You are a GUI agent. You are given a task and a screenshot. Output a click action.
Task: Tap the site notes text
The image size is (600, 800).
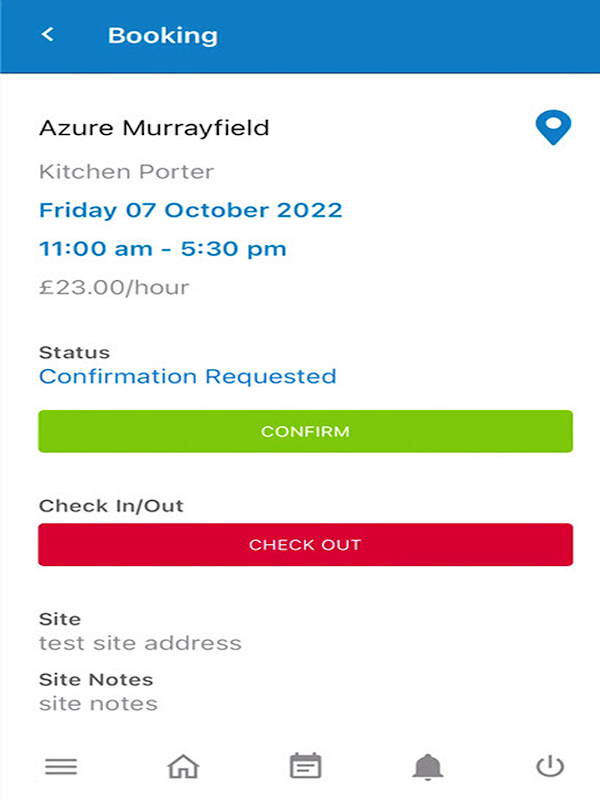tap(98, 704)
